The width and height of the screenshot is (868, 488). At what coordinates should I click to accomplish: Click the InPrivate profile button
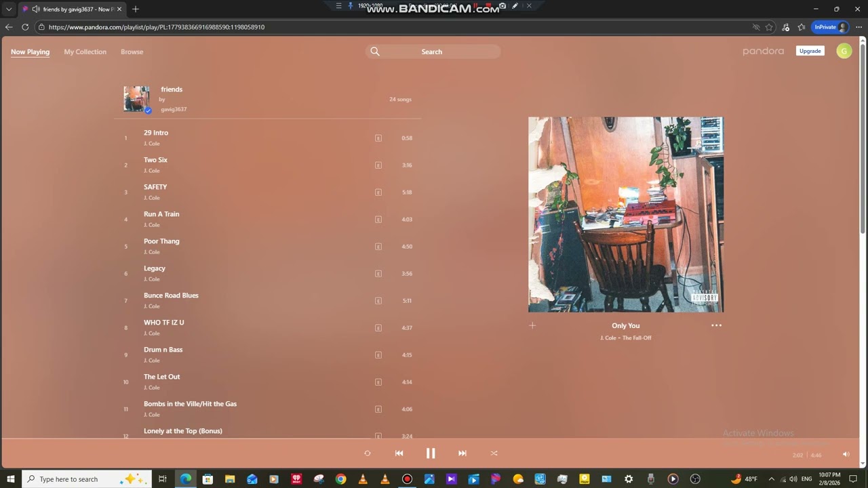tap(830, 27)
